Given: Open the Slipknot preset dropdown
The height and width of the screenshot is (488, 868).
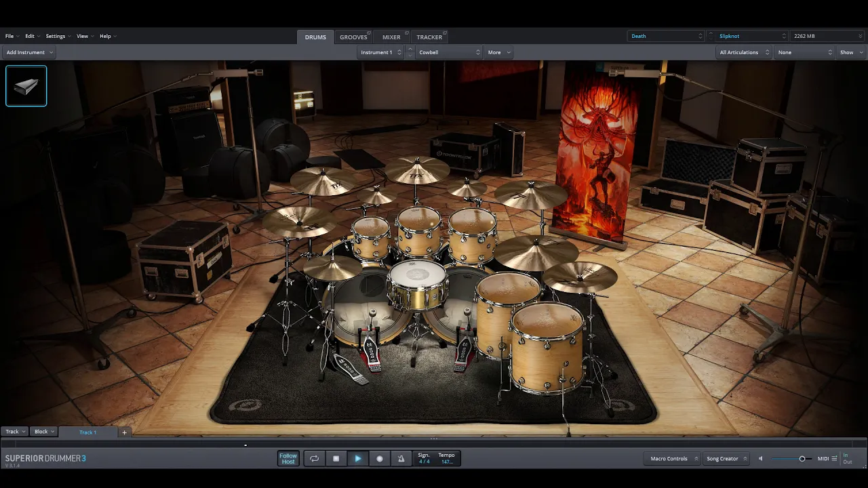Looking at the screenshot, I should pos(751,36).
